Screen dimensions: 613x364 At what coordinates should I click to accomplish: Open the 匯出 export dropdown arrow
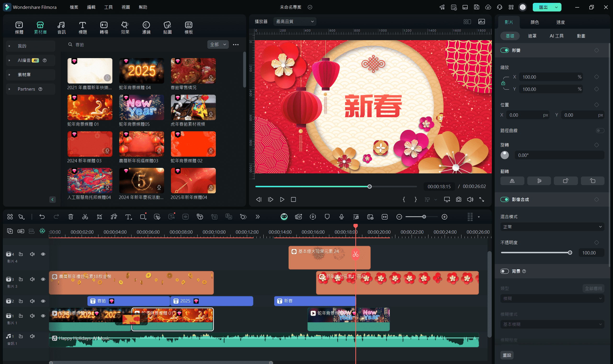tap(556, 7)
